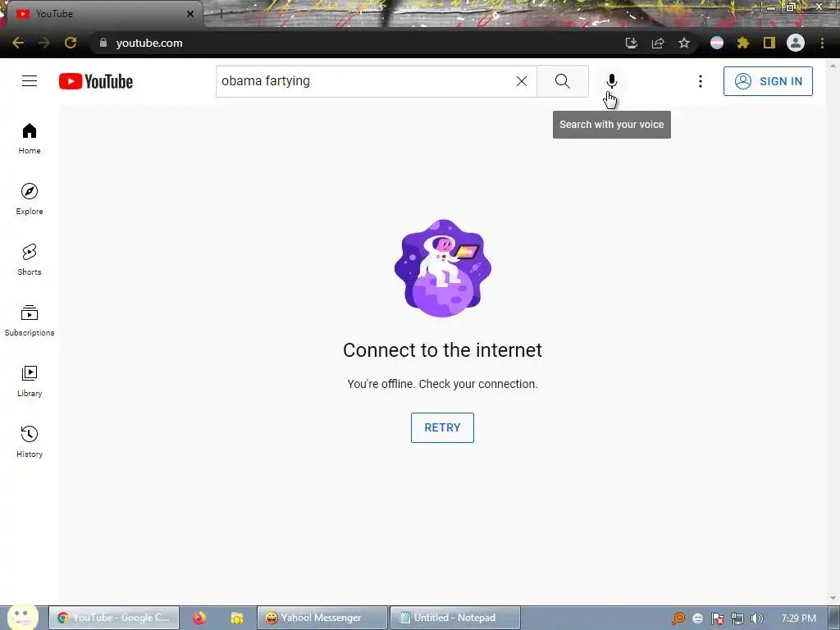The image size is (840, 630).
Task: Switch to Yahoo! Messenger taskbar item
Action: pyautogui.click(x=322, y=618)
